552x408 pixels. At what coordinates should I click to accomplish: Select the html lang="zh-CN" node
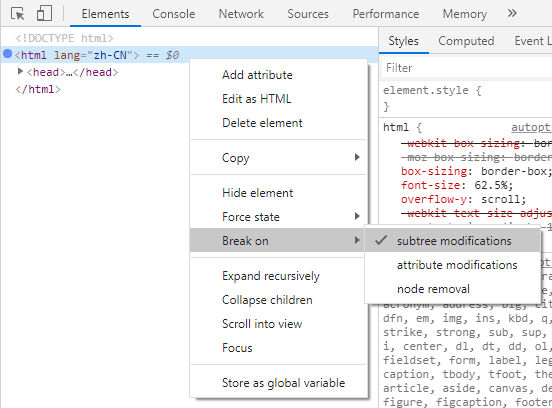coord(189,55)
